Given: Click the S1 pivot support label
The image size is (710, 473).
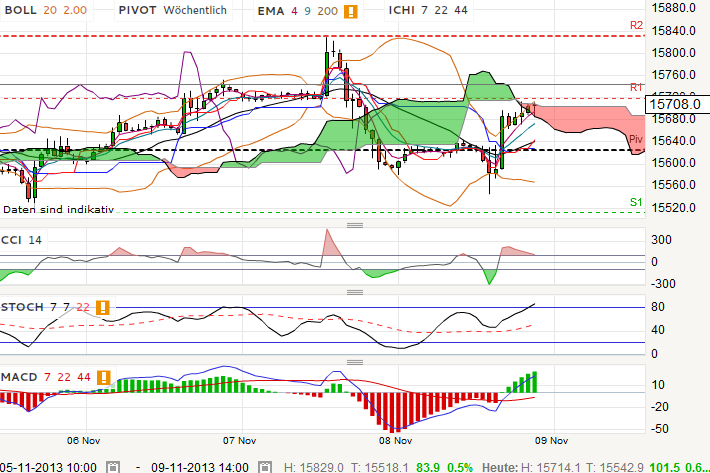Looking at the screenshot, I should point(636,202).
